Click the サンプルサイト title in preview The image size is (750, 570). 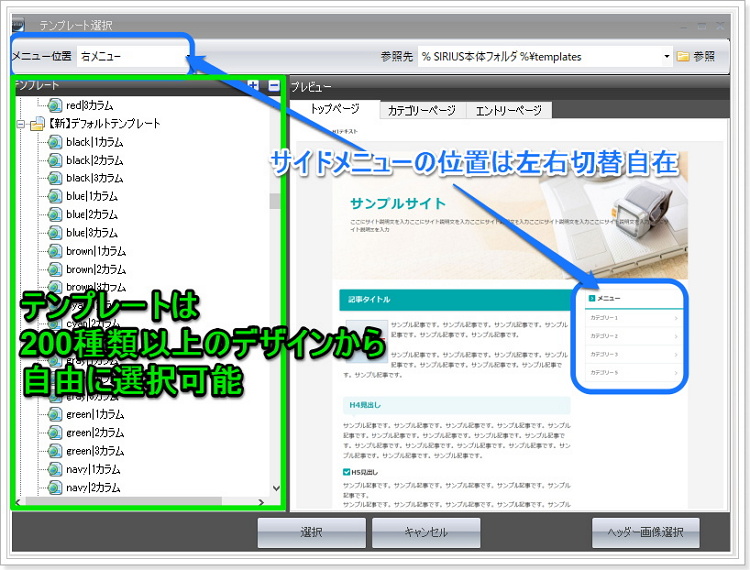click(398, 204)
